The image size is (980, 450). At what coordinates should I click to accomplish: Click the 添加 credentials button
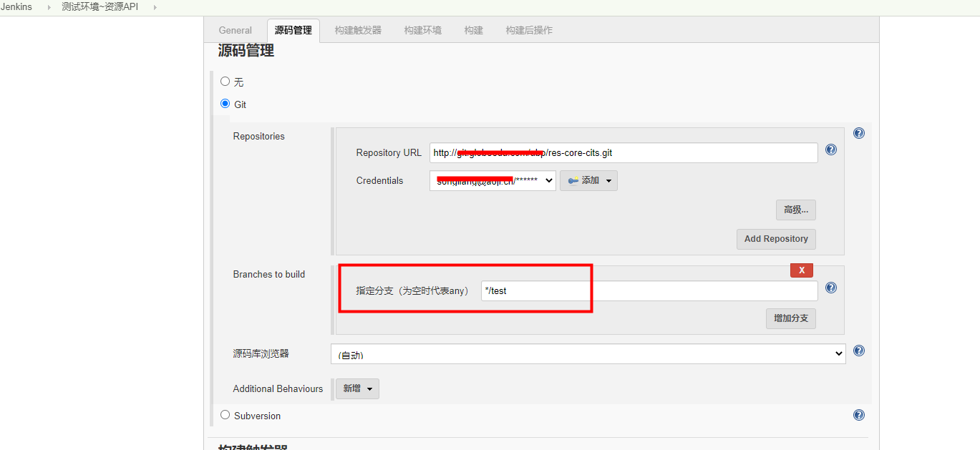(x=588, y=181)
